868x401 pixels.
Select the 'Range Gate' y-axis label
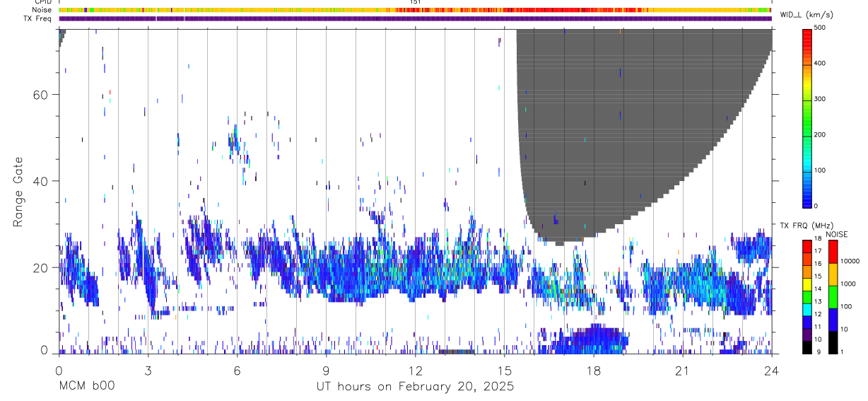coord(18,192)
